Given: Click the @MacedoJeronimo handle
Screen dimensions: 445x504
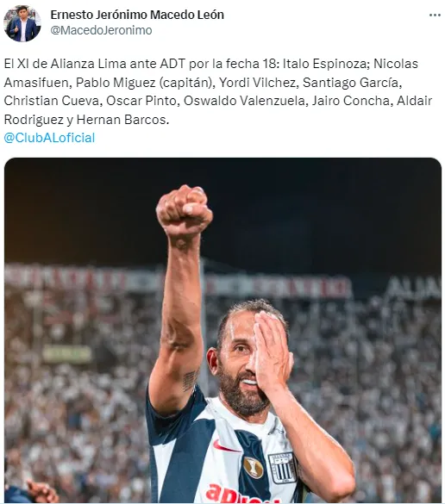Looking at the screenshot, I should coord(101,30).
